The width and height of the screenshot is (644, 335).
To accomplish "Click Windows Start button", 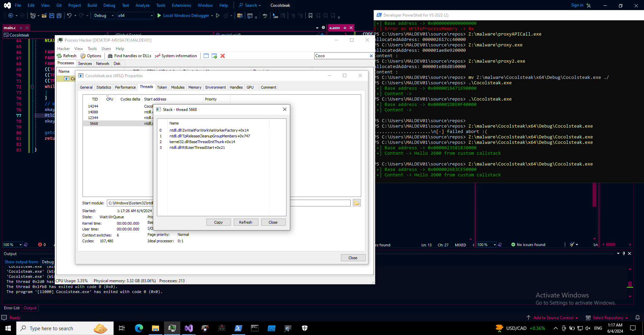I will pyautogui.click(x=8, y=328).
